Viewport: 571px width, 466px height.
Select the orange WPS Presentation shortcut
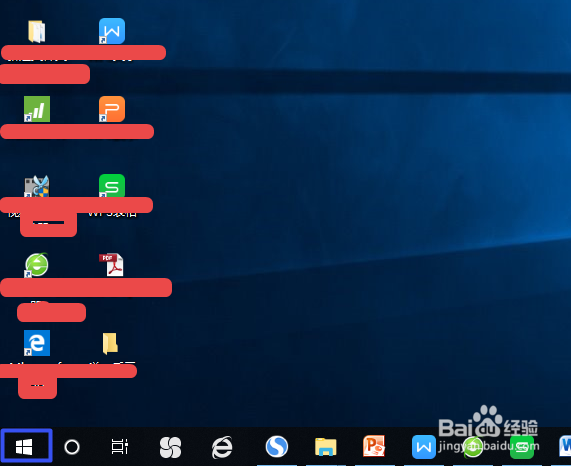(112, 109)
